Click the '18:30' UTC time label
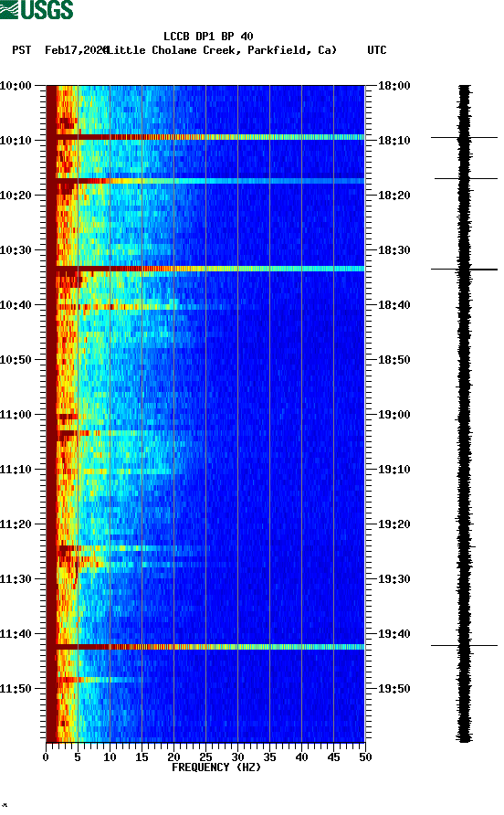The width and height of the screenshot is (504, 815). click(x=394, y=250)
